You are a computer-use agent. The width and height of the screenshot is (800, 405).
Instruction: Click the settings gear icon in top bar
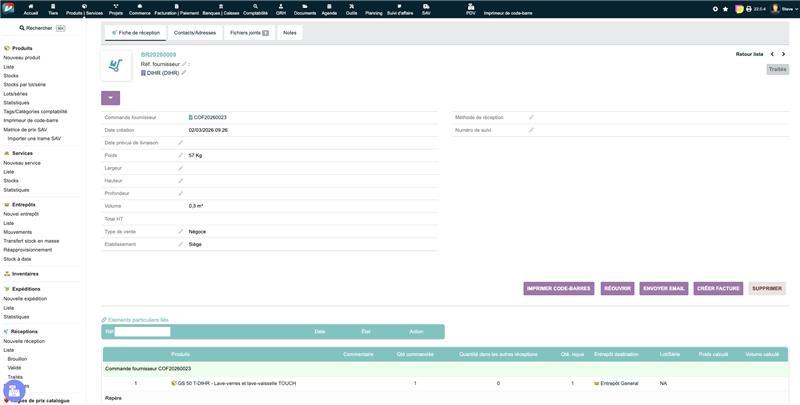[715, 9]
